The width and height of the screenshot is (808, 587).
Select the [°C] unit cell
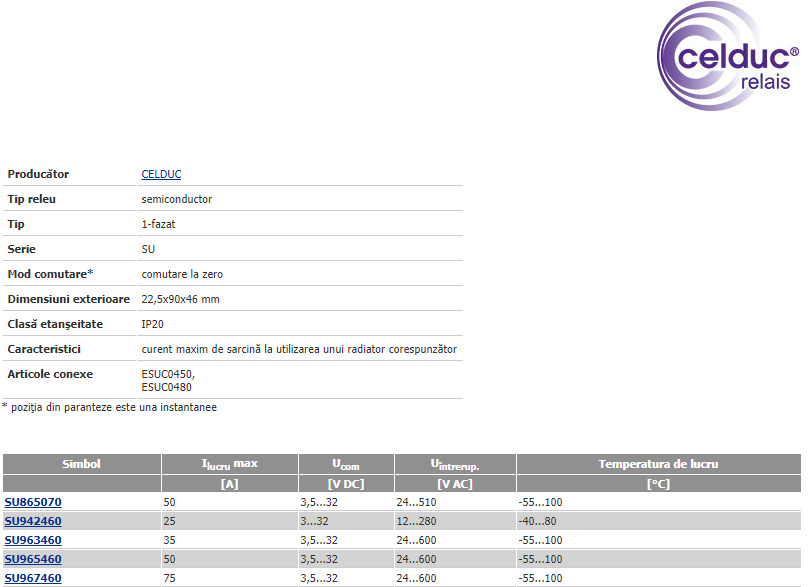[x=659, y=484]
